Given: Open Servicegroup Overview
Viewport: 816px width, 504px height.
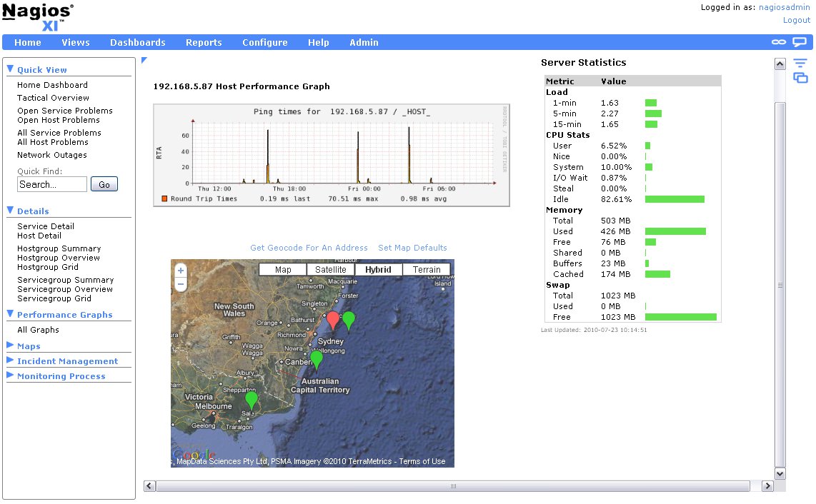Looking at the screenshot, I should [64, 289].
